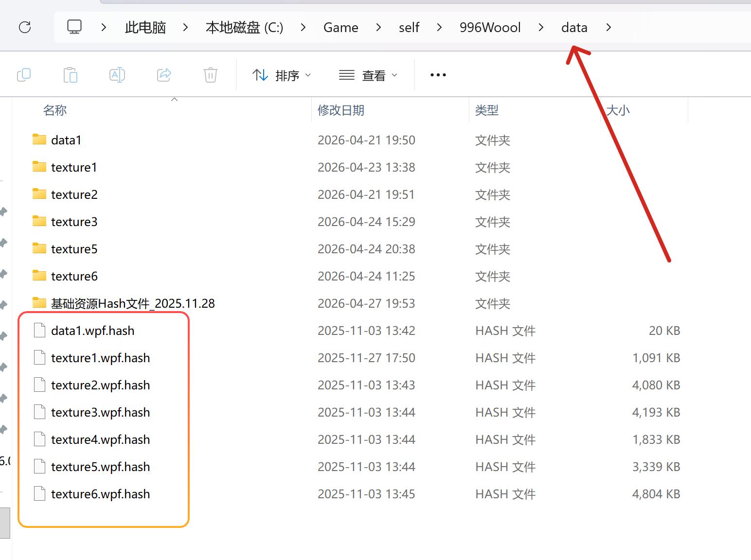Open the 排序 sort dropdown
The height and width of the screenshot is (560, 751).
pos(282,75)
